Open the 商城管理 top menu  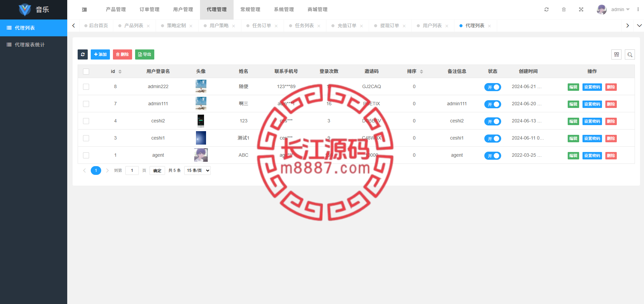318,9
